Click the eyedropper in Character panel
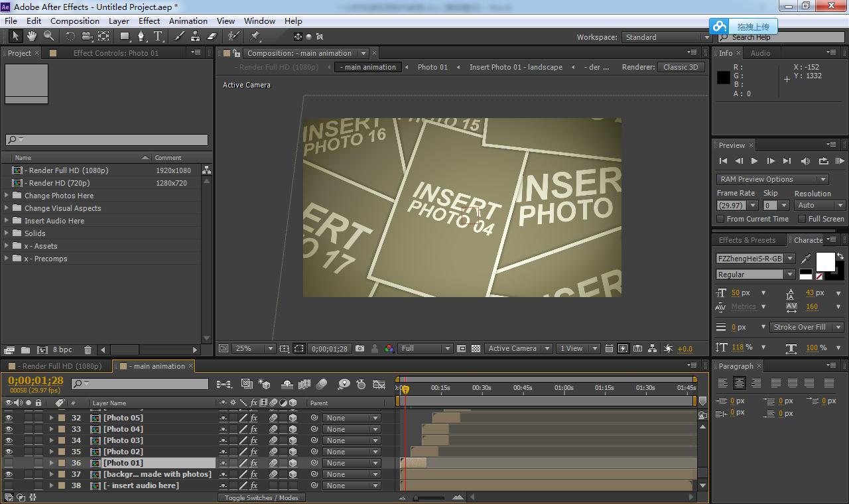 807,259
